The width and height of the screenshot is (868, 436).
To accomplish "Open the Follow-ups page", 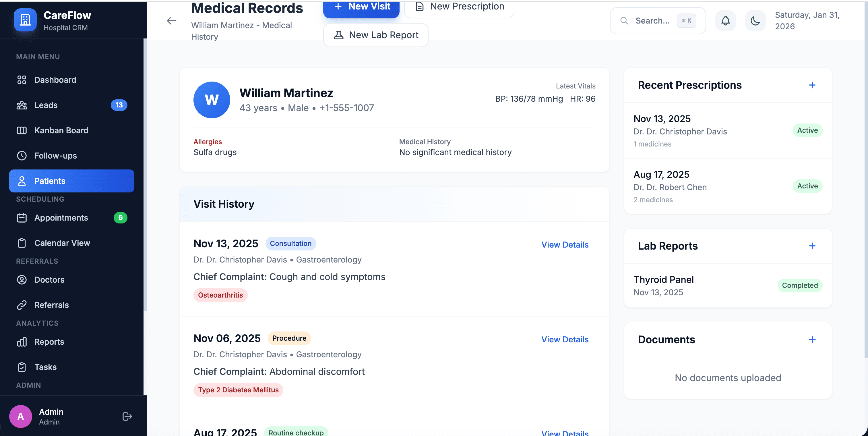I will [56, 156].
